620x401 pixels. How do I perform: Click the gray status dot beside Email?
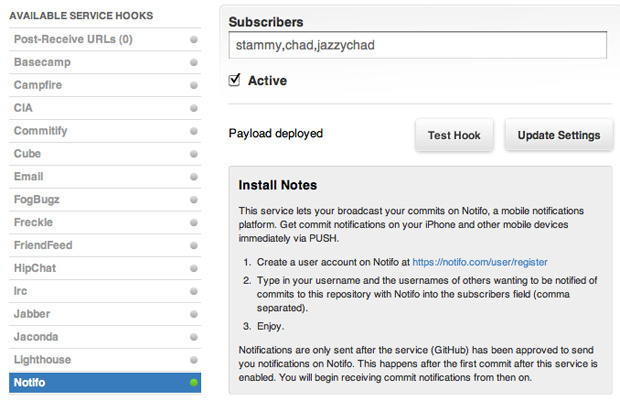coord(194,177)
